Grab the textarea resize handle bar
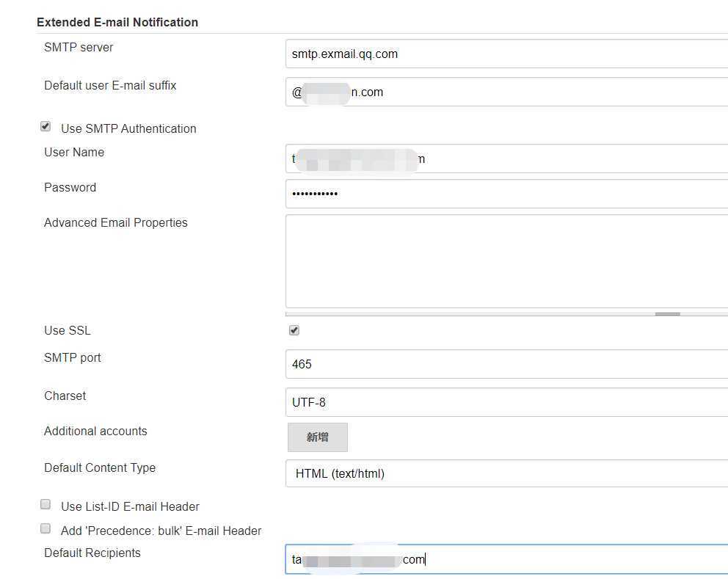 pos(667,314)
